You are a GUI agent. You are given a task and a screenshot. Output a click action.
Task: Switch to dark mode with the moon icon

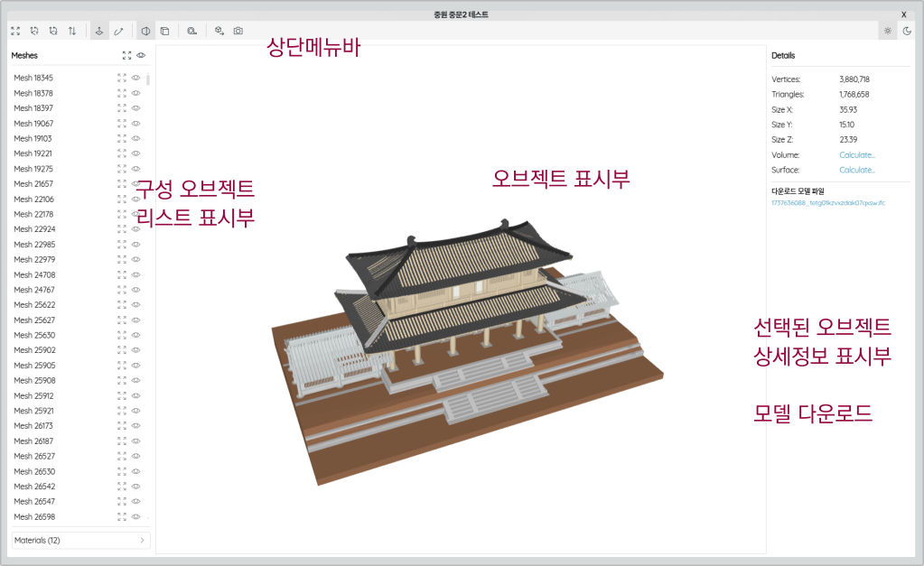[x=907, y=31]
